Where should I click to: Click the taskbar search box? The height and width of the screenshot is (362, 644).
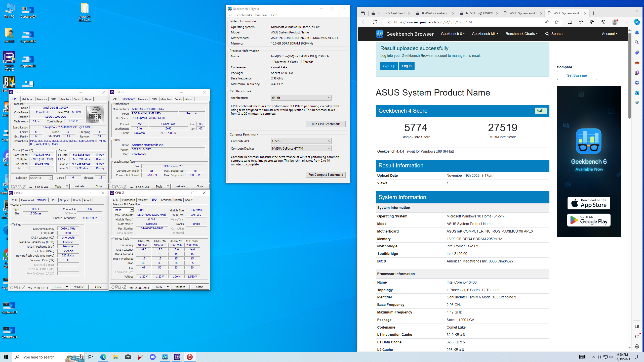48,357
